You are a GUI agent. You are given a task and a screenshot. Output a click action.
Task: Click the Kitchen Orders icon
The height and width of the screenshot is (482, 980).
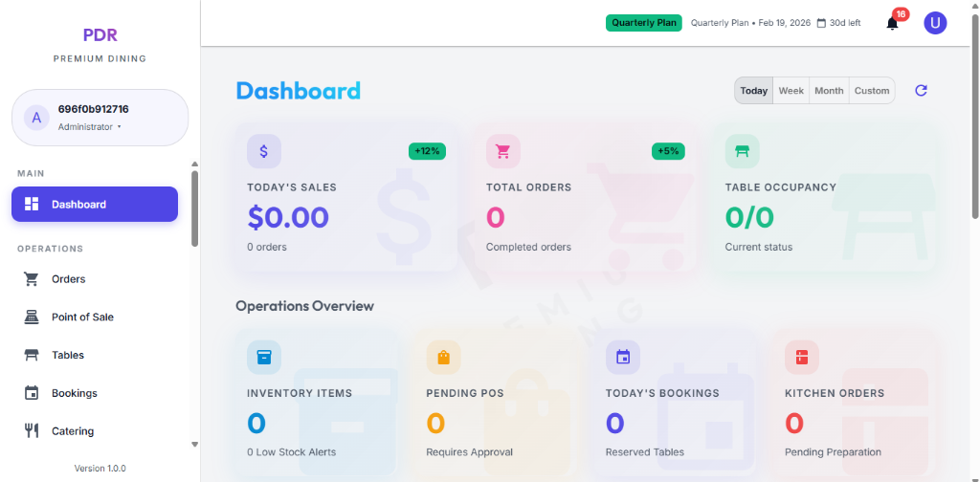801,358
